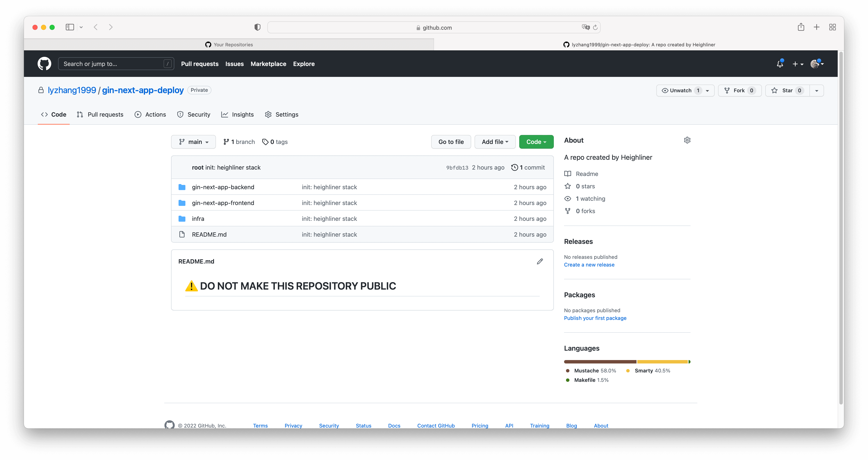Image resolution: width=868 pixels, height=460 pixels.
Task: Open the green Code clone dropdown
Action: (x=536, y=142)
